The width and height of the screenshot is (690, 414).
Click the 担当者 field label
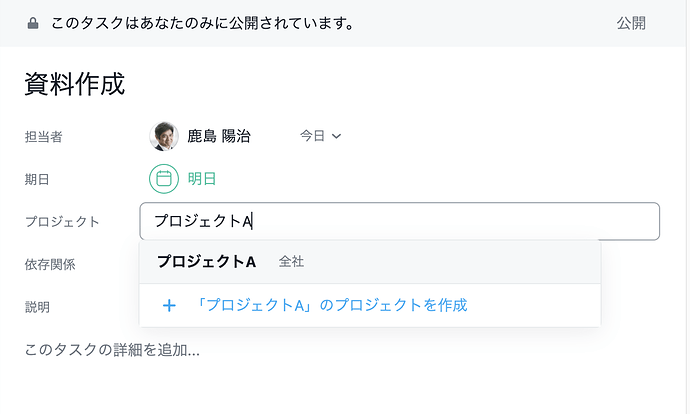pyautogui.click(x=44, y=136)
